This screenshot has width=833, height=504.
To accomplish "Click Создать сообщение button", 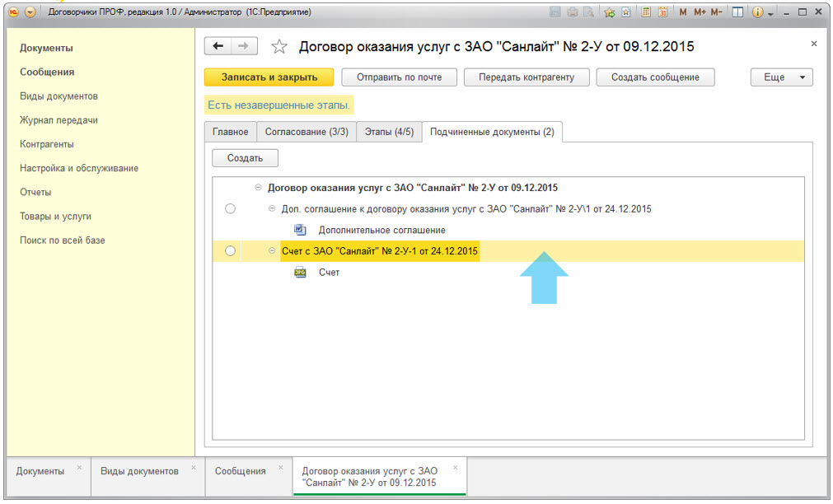I will 655,77.
